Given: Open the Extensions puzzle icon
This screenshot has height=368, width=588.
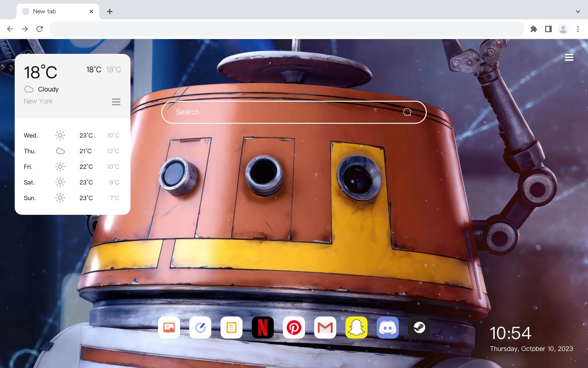Looking at the screenshot, I should click(x=533, y=29).
